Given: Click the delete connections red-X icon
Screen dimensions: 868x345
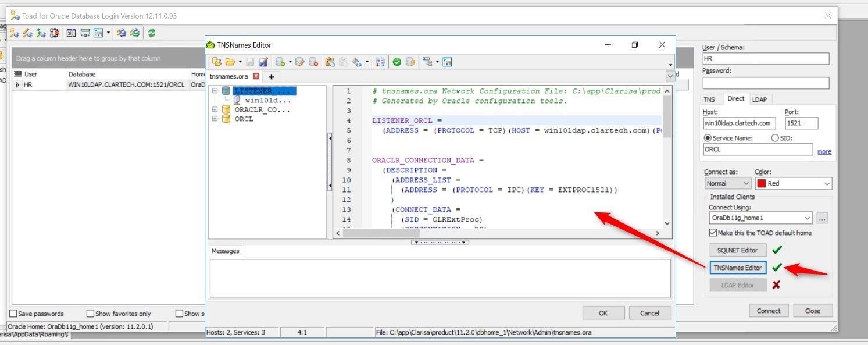Looking at the screenshot, I should coord(55,33).
